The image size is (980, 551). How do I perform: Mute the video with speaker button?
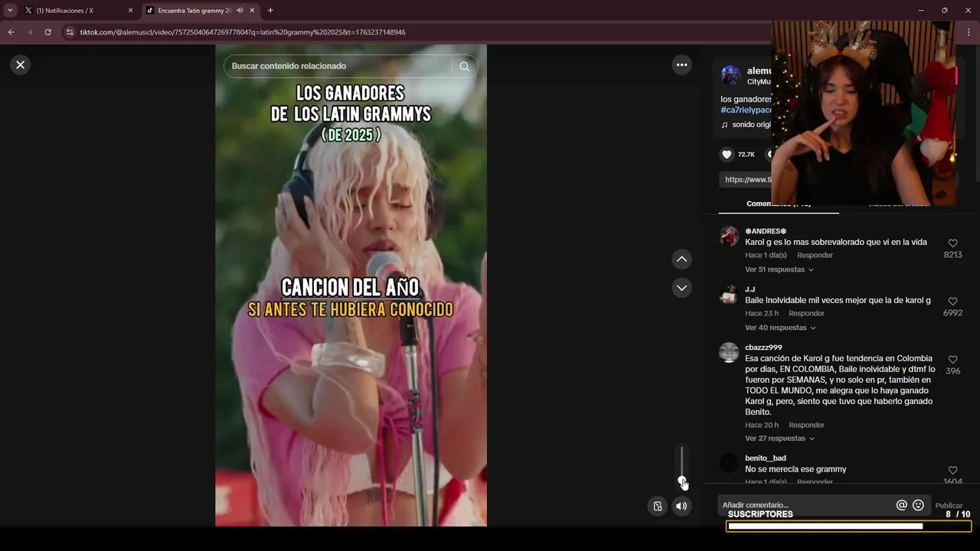tap(681, 506)
